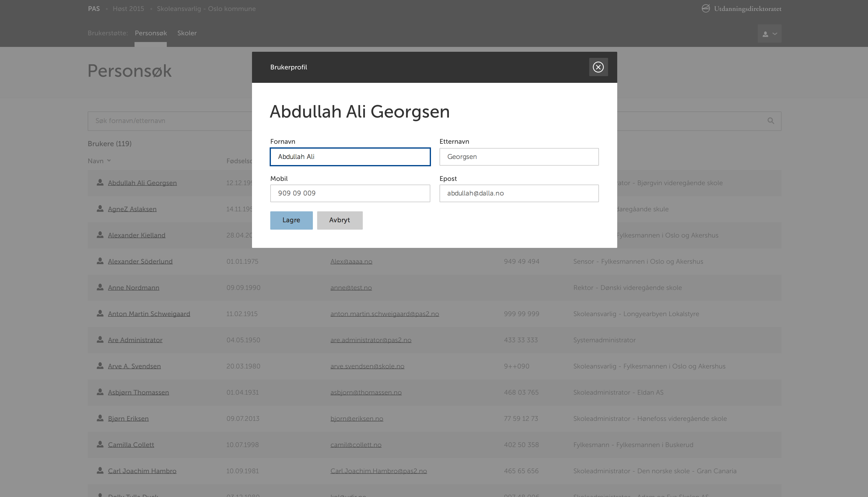The width and height of the screenshot is (868, 497).
Task: Click the Systemadministrator role text
Action: coord(604,340)
